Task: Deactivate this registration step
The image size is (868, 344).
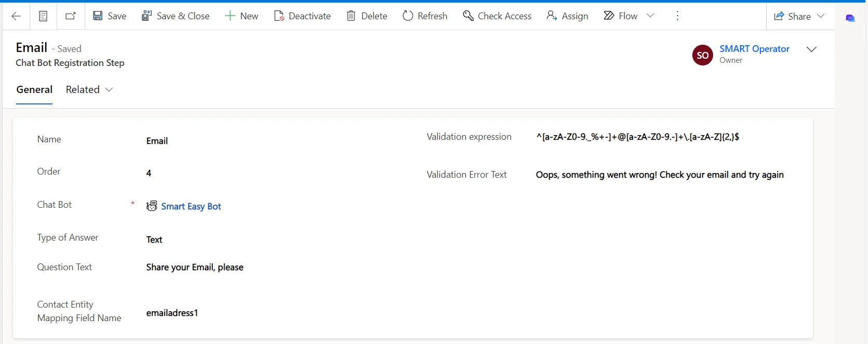Action: coord(303,16)
